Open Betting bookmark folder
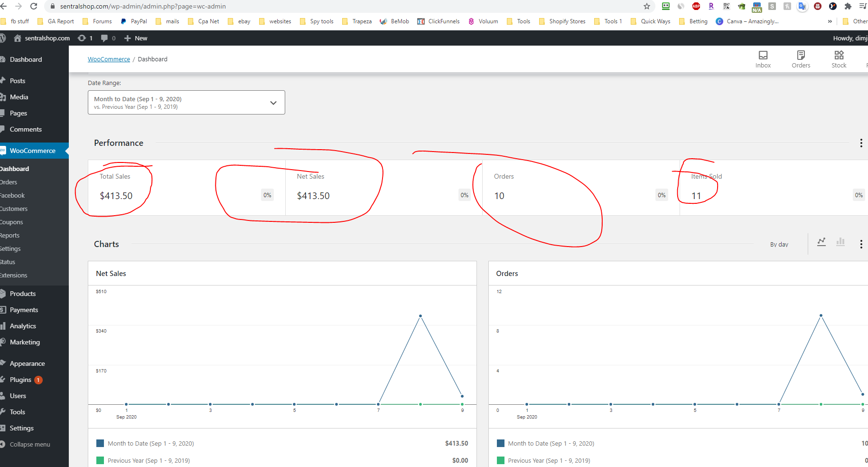Viewport: 868px width, 467px height. (x=693, y=21)
